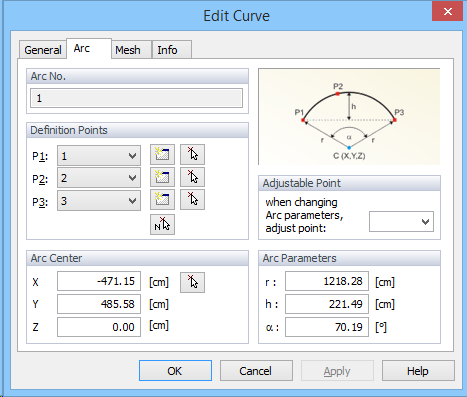This screenshot has width=467, height=397.
Task: Open the Info tab
Action: click(172, 50)
